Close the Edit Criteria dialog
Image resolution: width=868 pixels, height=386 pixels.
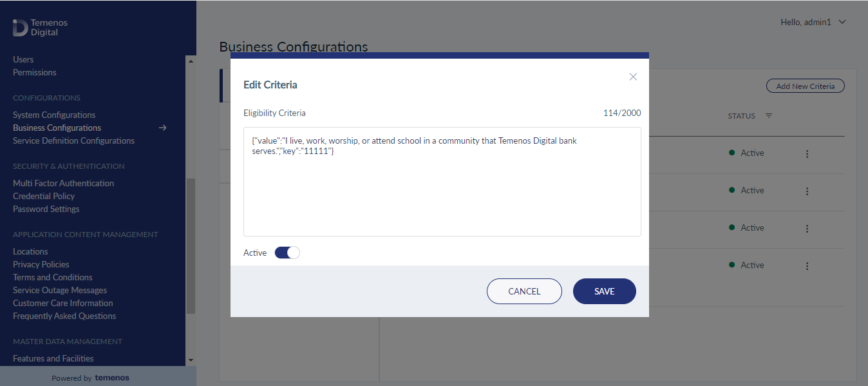click(x=633, y=77)
